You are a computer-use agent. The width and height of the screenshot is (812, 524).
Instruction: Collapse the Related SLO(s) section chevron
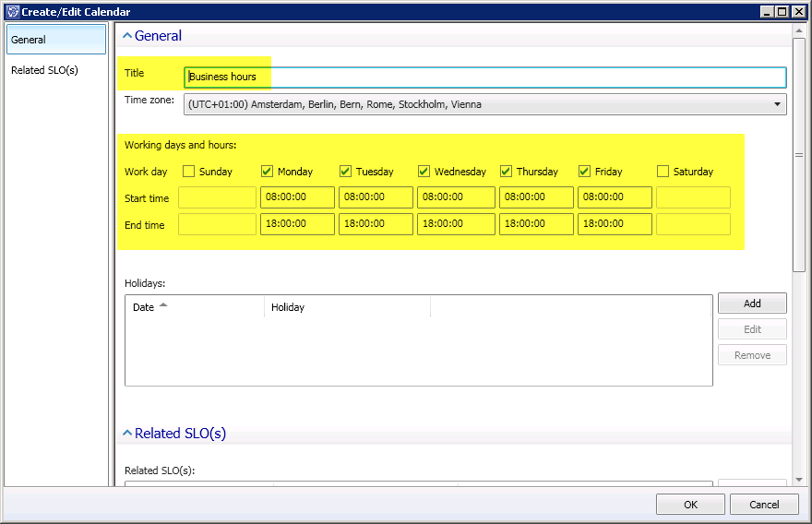pyautogui.click(x=127, y=434)
